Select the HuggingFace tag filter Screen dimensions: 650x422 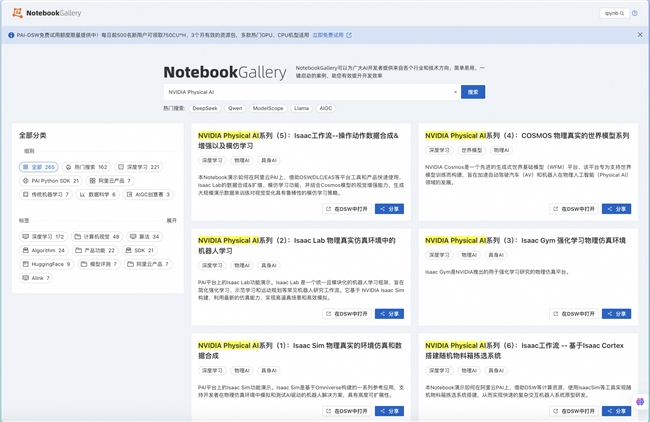(45, 264)
